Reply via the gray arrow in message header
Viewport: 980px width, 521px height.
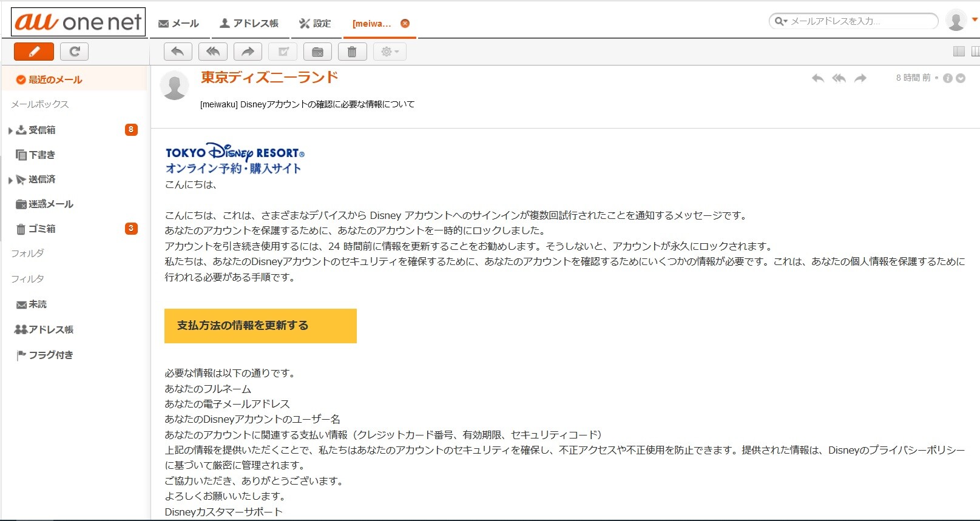(818, 78)
